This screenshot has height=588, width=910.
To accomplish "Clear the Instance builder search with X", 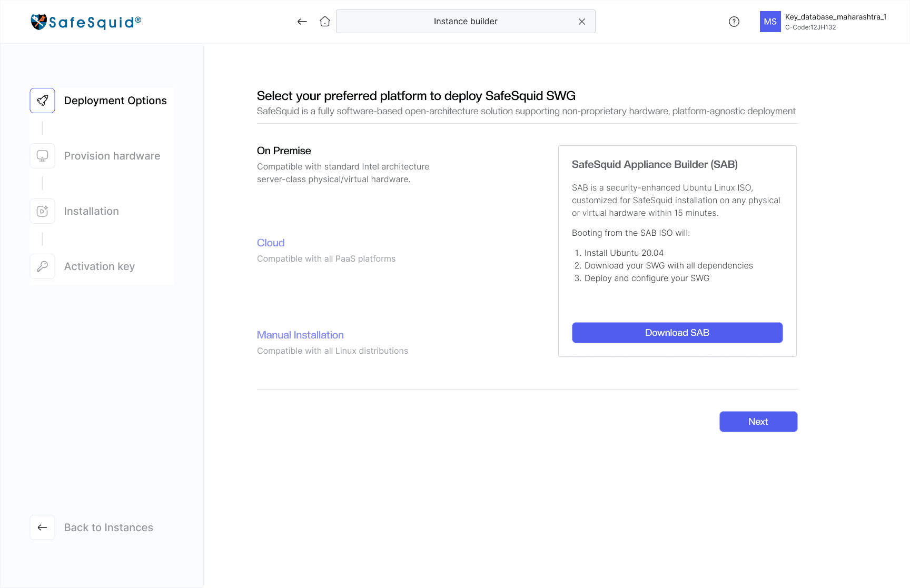I will pos(582,22).
